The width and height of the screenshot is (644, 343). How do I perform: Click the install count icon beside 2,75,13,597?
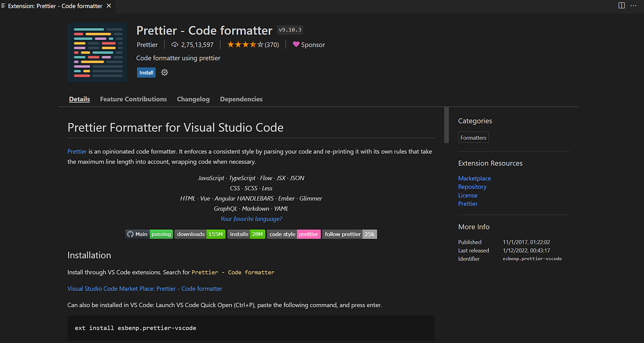[174, 44]
